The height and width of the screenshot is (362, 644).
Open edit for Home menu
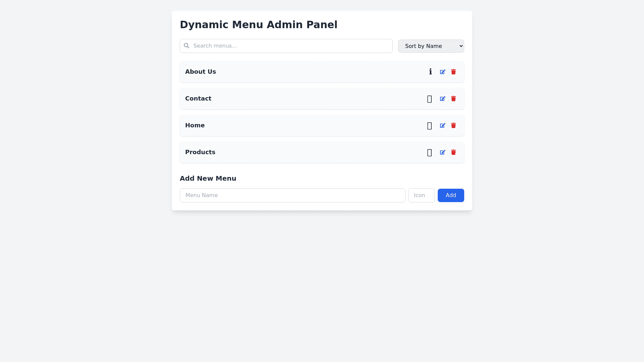[x=442, y=125]
